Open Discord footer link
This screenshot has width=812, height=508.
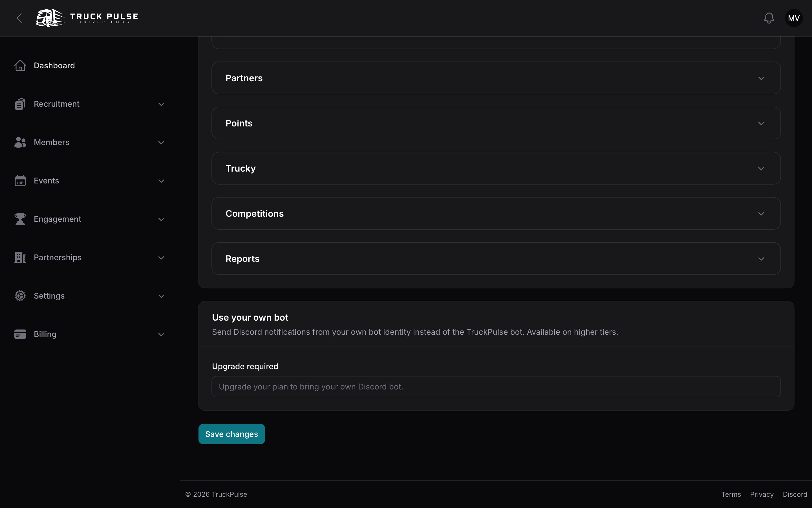point(795,494)
